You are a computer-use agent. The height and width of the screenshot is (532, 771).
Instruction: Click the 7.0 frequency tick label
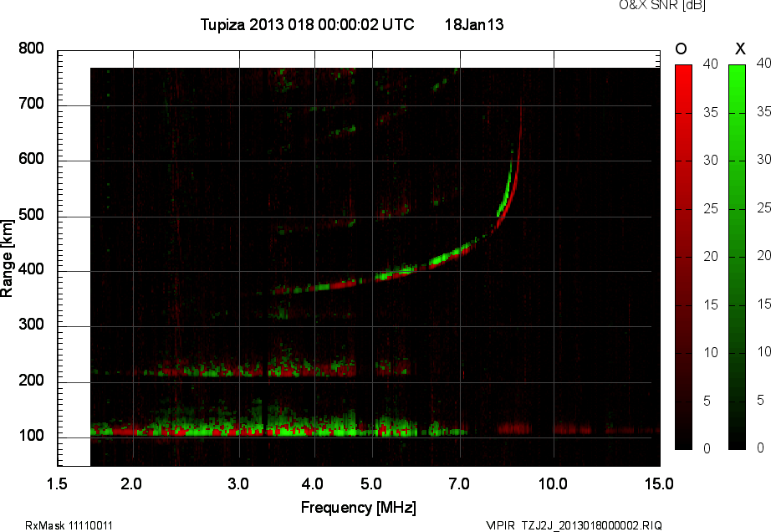(459, 483)
